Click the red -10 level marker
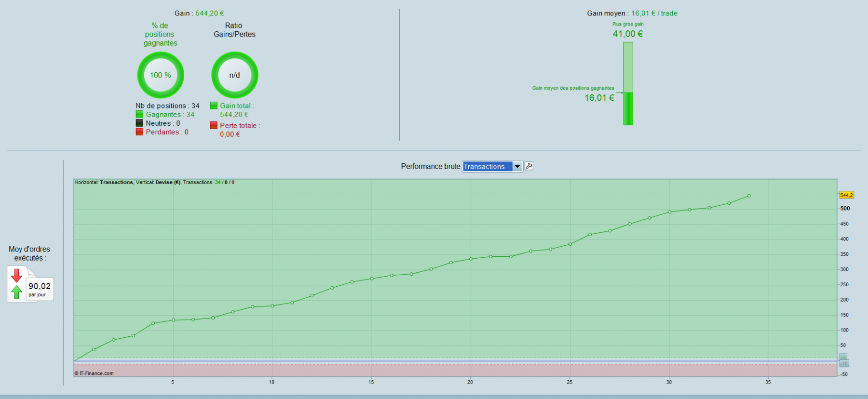This screenshot has width=868, height=399. (x=844, y=364)
